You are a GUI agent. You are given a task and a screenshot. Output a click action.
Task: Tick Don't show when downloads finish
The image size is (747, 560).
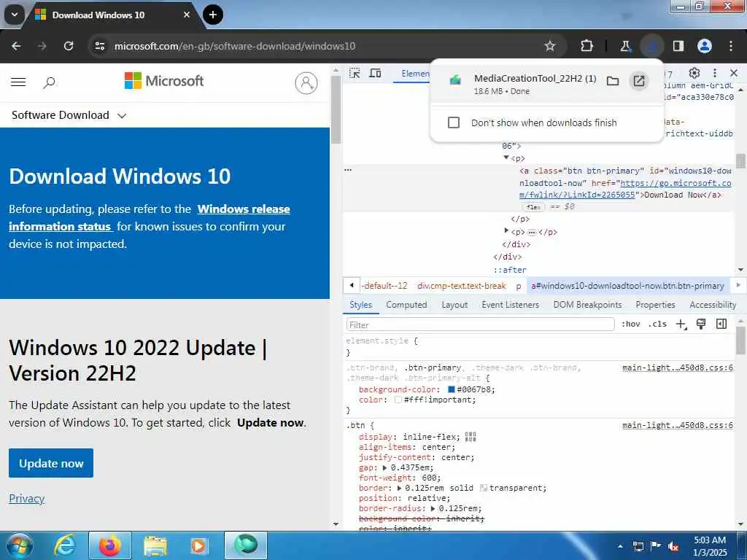[454, 122]
